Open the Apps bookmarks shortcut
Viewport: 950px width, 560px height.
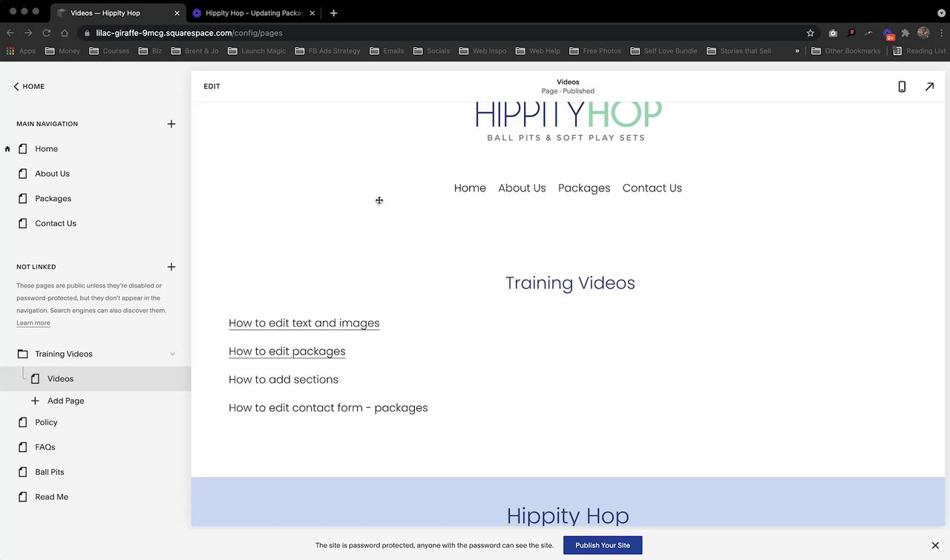point(21,51)
